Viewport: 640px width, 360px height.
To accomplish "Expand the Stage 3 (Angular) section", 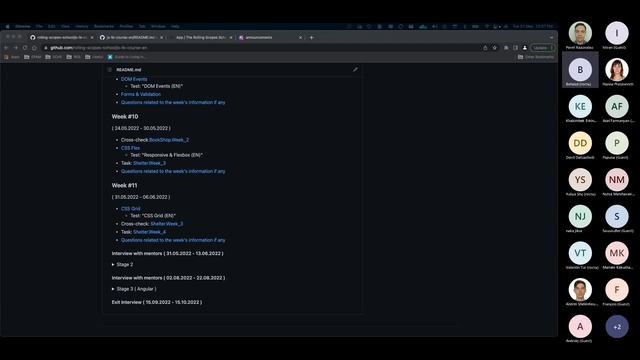I will [x=134, y=289].
